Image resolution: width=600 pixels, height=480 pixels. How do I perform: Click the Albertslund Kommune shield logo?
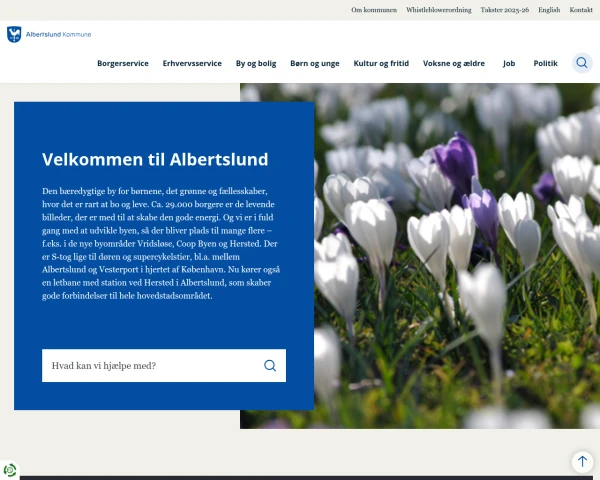point(13,34)
